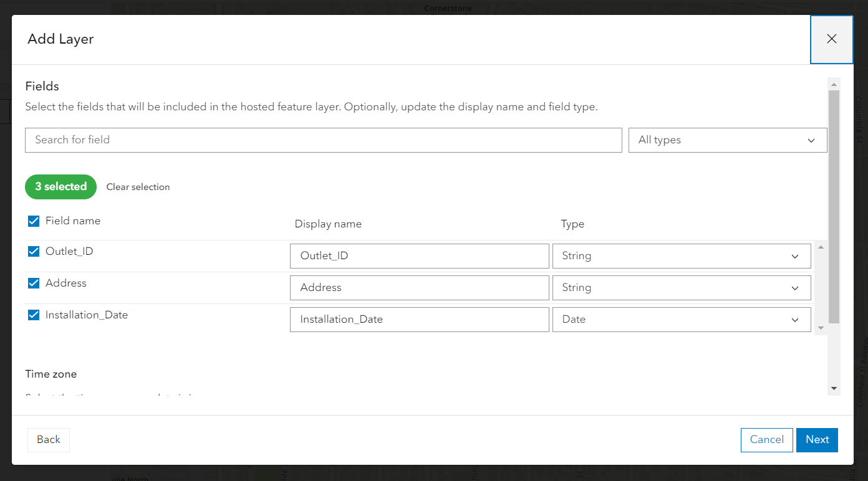Go Back to the previous step
This screenshot has height=481, width=868.
tap(48, 440)
